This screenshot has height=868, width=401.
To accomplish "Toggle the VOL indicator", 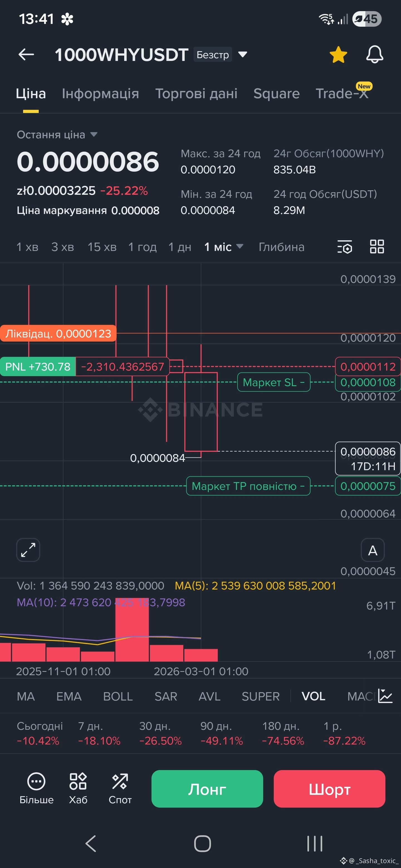I will (313, 697).
